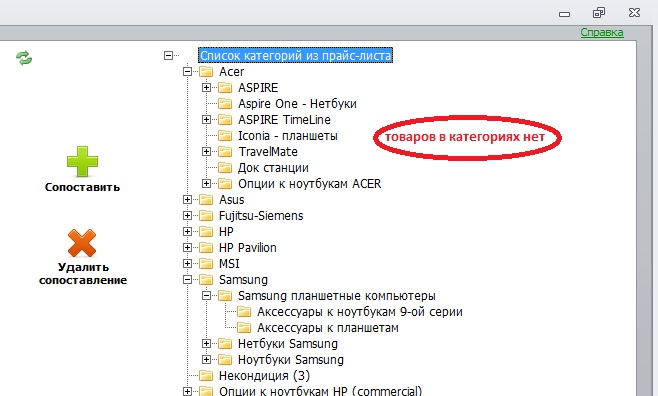Click the Некондиция folder icon
The width and height of the screenshot is (658, 396).
206,375
